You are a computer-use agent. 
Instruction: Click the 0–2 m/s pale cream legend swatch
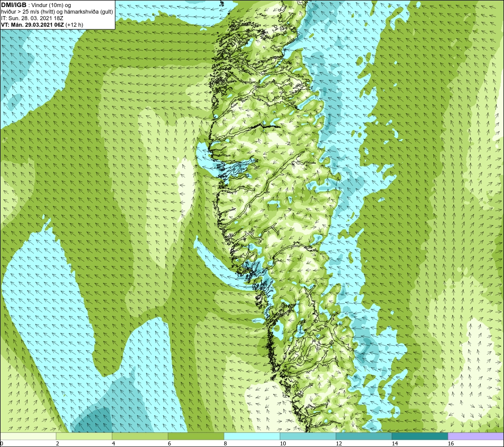point(28,436)
